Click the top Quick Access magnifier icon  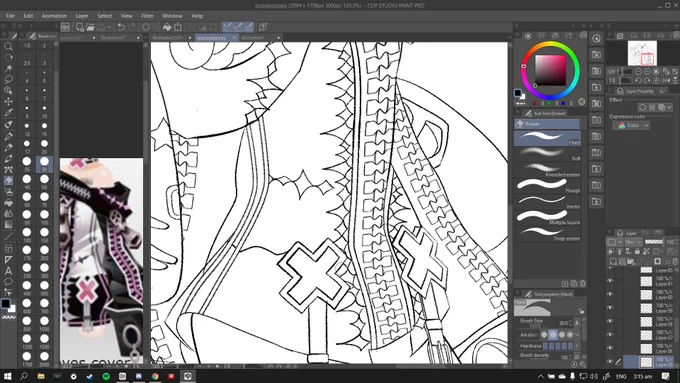596,38
